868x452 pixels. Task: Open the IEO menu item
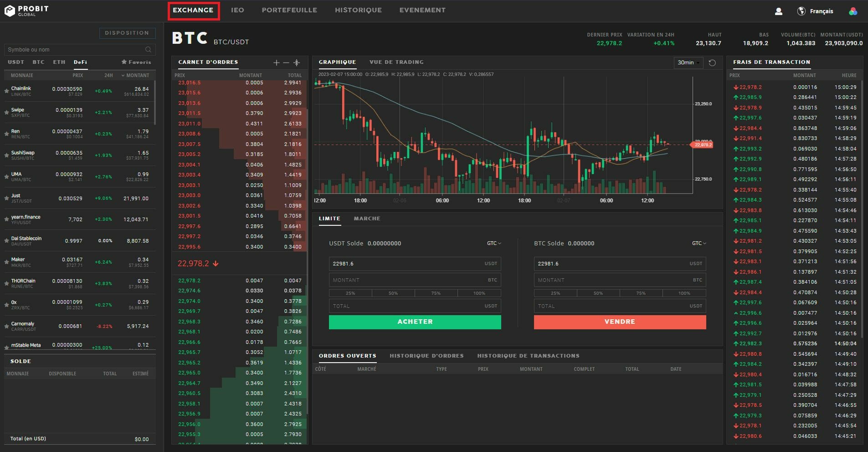(x=237, y=10)
